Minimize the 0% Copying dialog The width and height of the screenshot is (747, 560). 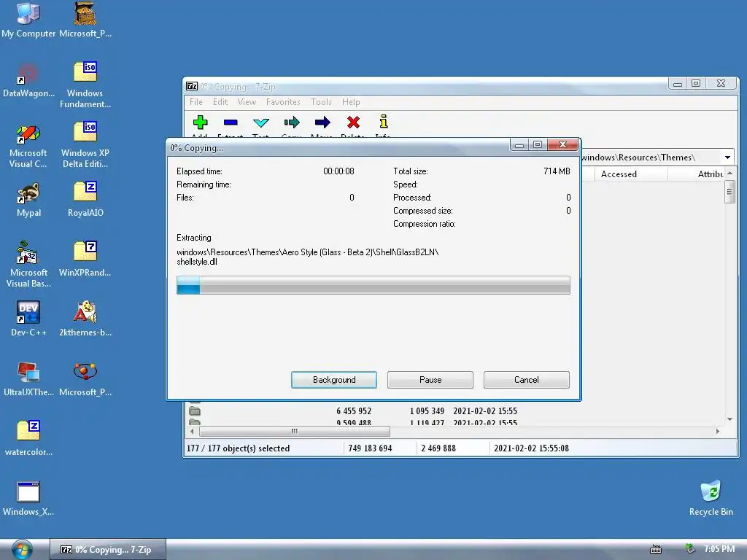(x=519, y=145)
